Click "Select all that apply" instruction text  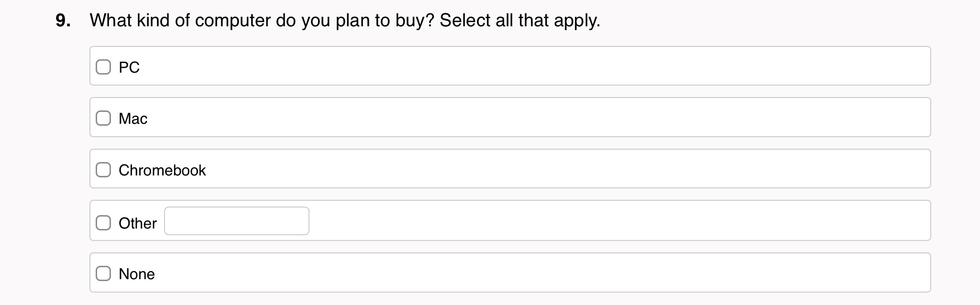tap(519, 21)
